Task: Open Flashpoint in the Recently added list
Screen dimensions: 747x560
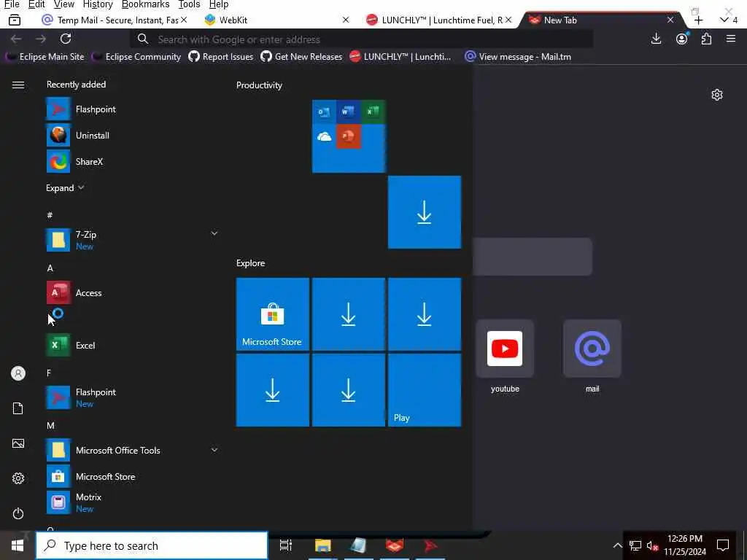Action: click(x=131, y=109)
